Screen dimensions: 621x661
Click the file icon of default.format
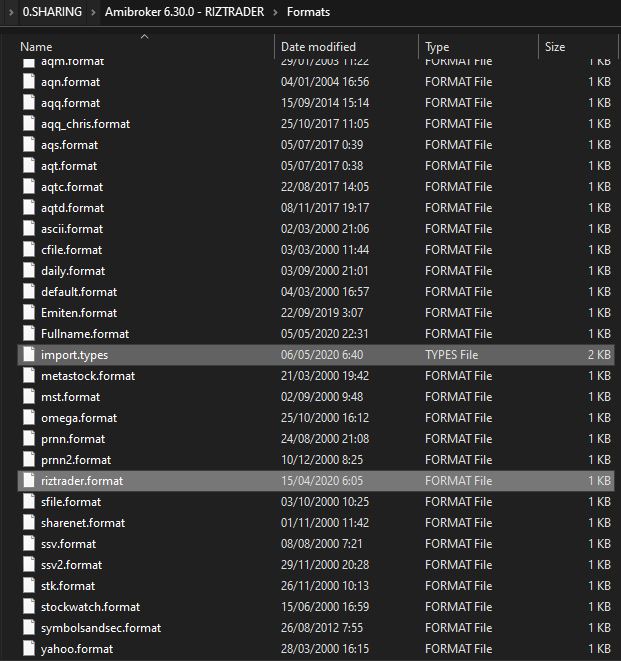pos(29,292)
